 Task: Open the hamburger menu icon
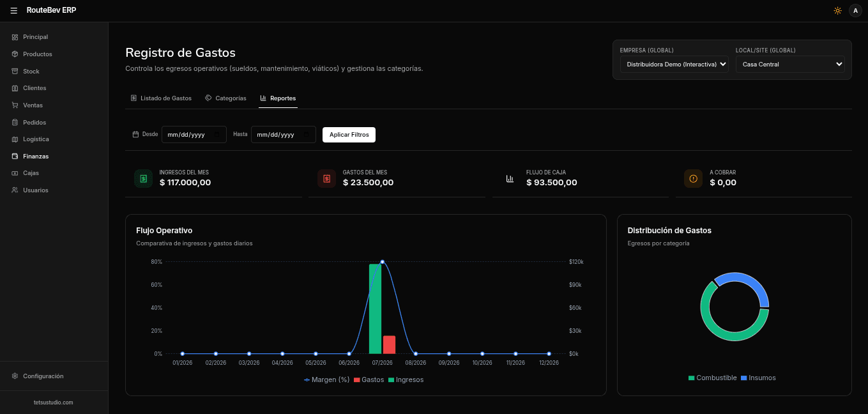click(x=14, y=11)
